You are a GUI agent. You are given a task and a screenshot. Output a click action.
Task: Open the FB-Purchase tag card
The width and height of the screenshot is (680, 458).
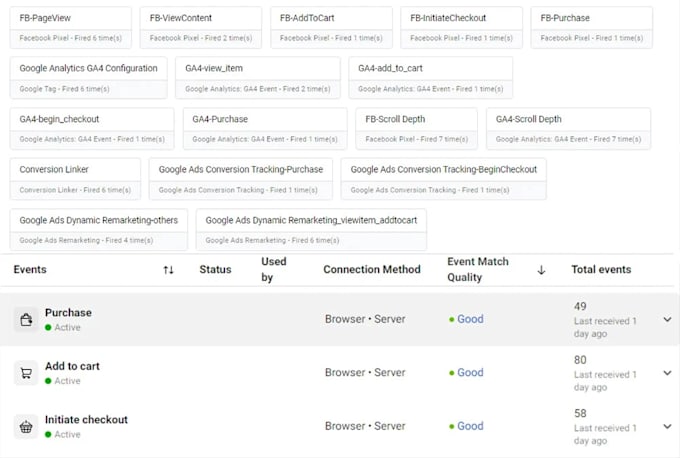pyautogui.click(x=592, y=27)
